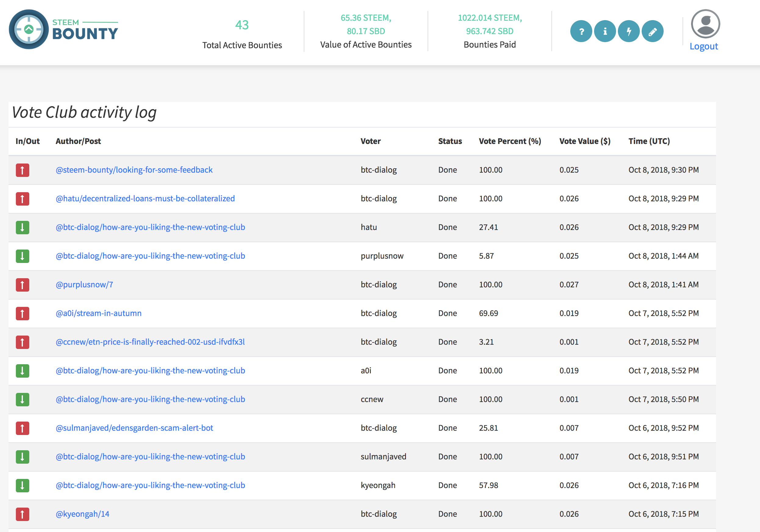
Task: Click the lightning bolt icon
Action: click(x=629, y=31)
